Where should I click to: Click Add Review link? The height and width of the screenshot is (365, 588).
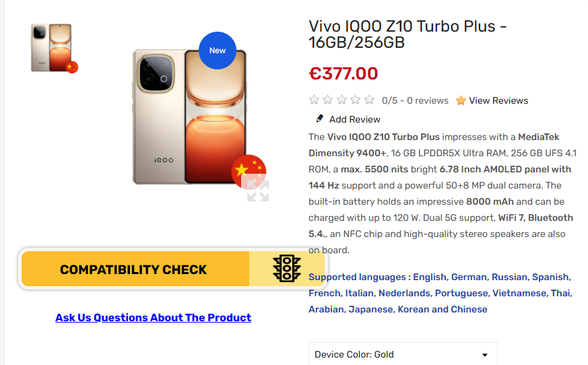click(x=354, y=119)
